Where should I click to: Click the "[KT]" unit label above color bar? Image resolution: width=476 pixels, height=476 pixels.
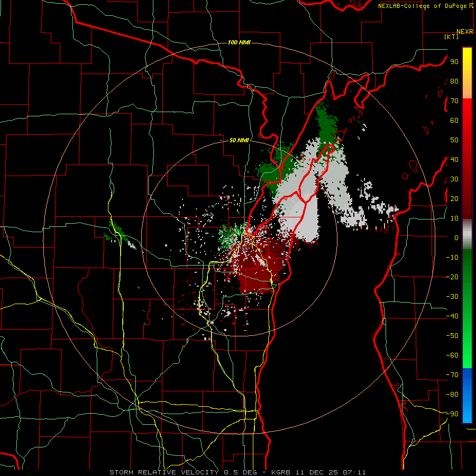pyautogui.click(x=451, y=36)
